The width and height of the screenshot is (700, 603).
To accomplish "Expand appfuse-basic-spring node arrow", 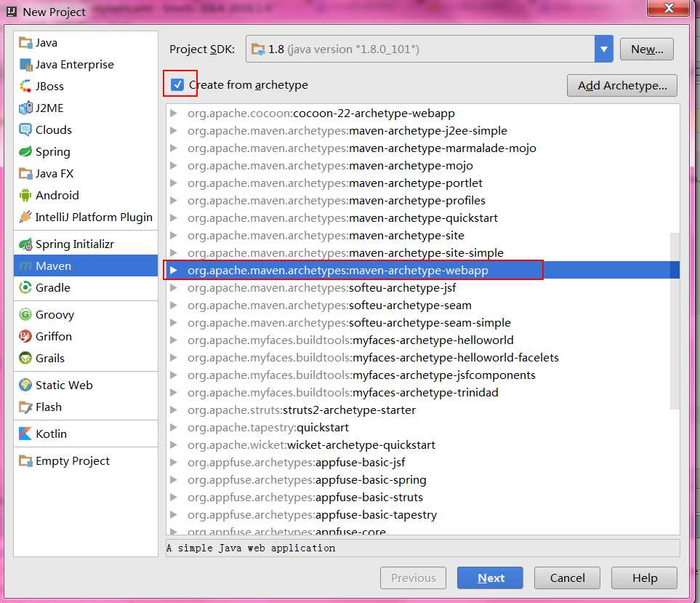I will point(174,480).
